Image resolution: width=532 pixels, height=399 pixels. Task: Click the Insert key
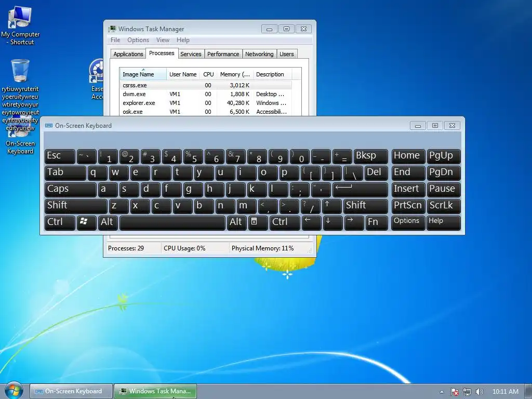click(x=408, y=190)
